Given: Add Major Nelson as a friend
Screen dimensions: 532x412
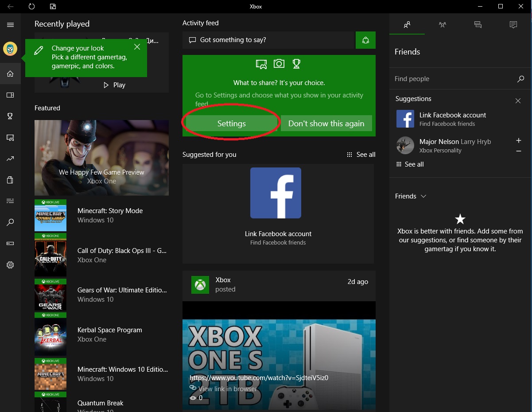Looking at the screenshot, I should coord(519,141).
